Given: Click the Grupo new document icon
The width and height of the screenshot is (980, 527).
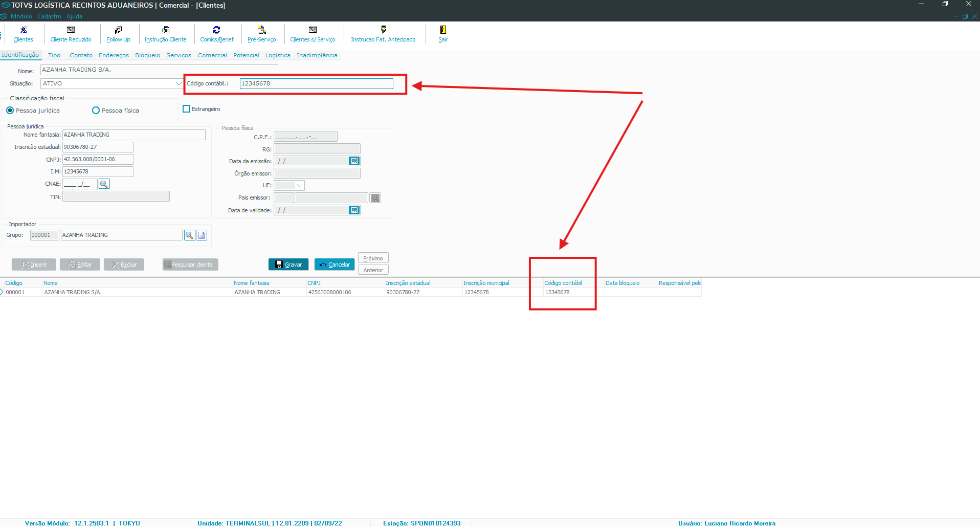Looking at the screenshot, I should pyautogui.click(x=202, y=235).
